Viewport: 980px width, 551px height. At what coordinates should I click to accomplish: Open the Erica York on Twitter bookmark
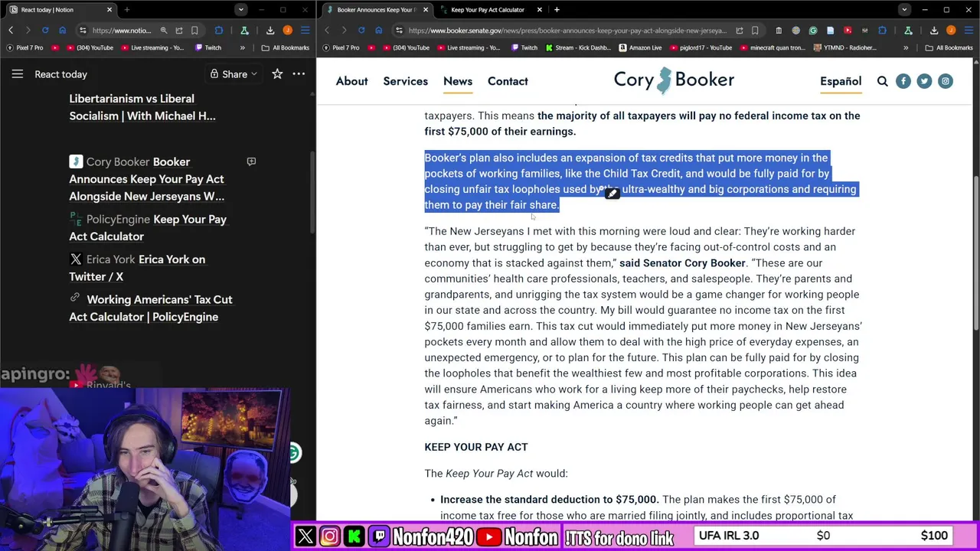coord(137,268)
